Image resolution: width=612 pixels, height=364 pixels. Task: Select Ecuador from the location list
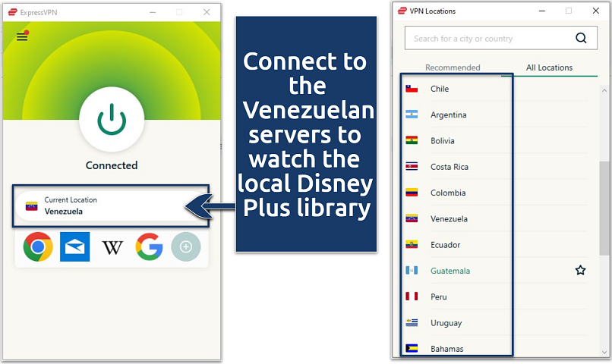tap(496, 245)
